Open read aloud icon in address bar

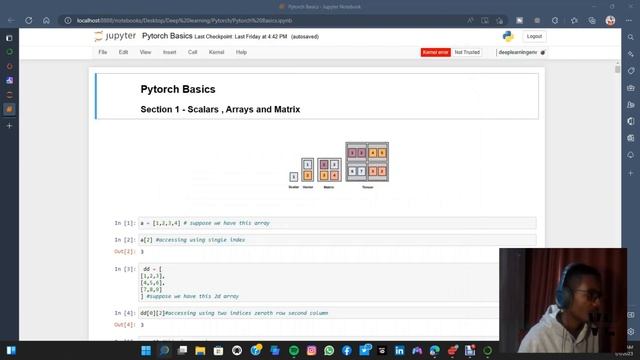click(470, 20)
